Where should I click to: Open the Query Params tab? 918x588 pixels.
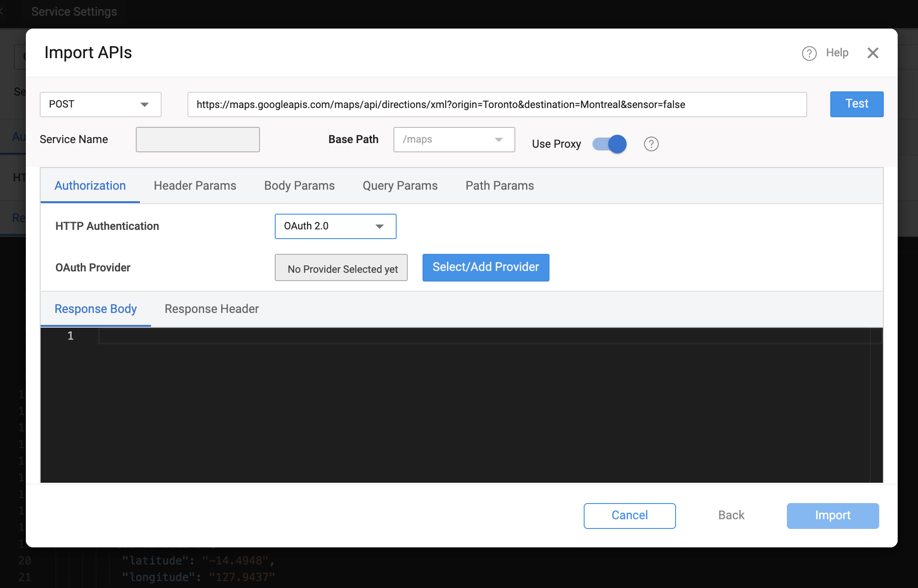400,186
